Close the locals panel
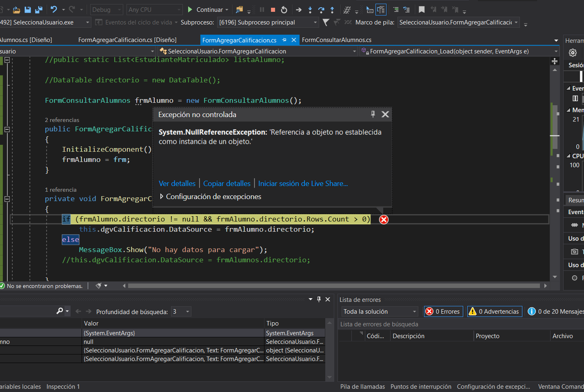The height and width of the screenshot is (392, 584). [327, 299]
